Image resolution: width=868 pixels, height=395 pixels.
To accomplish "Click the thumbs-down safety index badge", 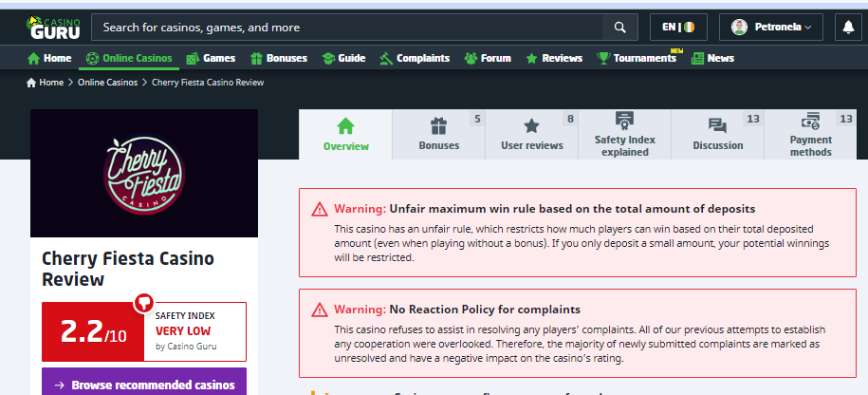I will click(x=144, y=302).
